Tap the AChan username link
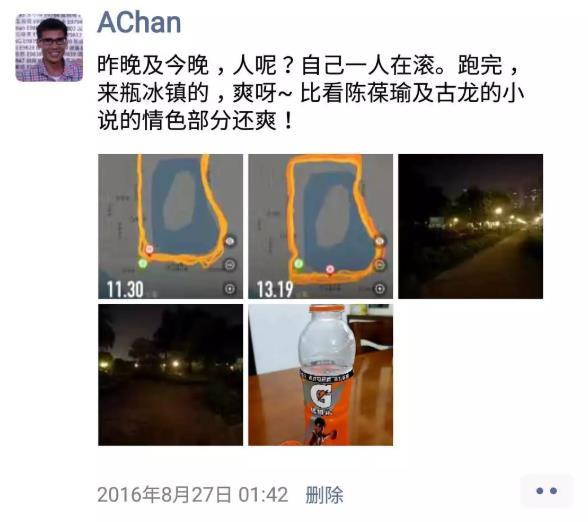 pos(139,22)
